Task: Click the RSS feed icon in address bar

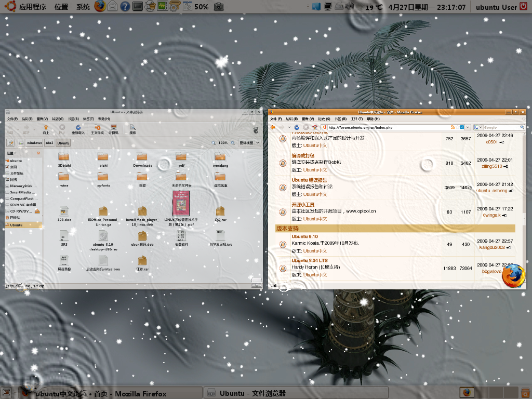Action: [x=453, y=127]
